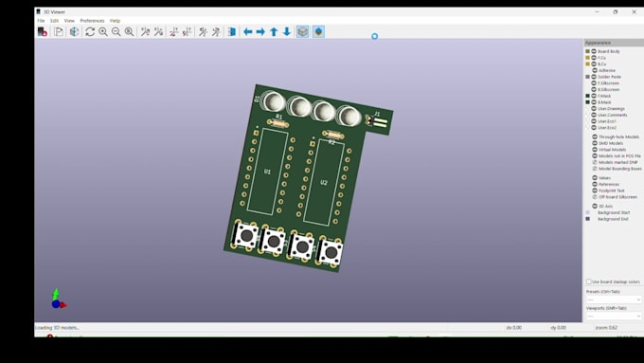The height and width of the screenshot is (363, 644).
Task: Open the Preferences menu
Action: [92, 21]
